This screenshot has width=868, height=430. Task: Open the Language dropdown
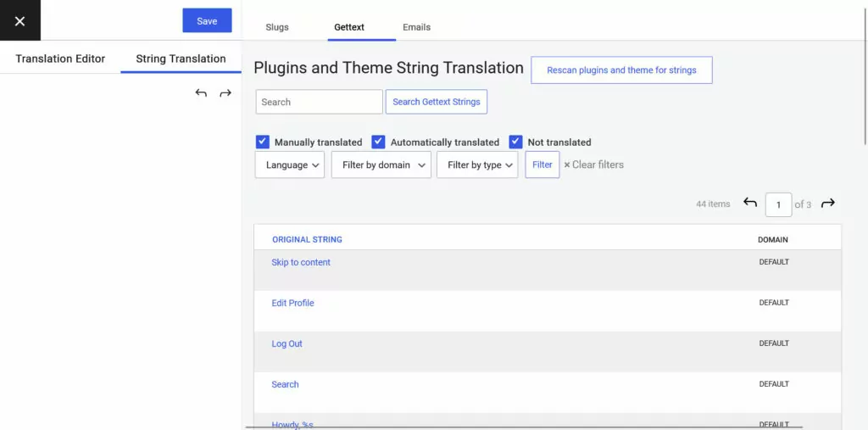(290, 165)
